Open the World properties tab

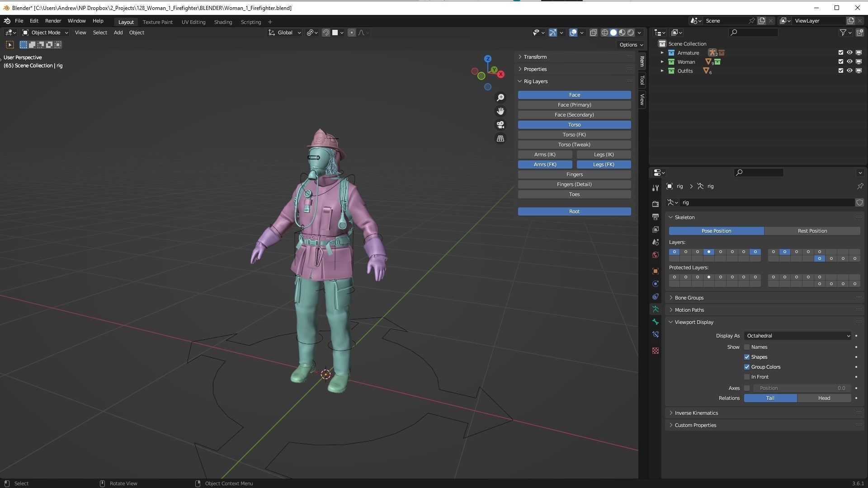(x=656, y=255)
